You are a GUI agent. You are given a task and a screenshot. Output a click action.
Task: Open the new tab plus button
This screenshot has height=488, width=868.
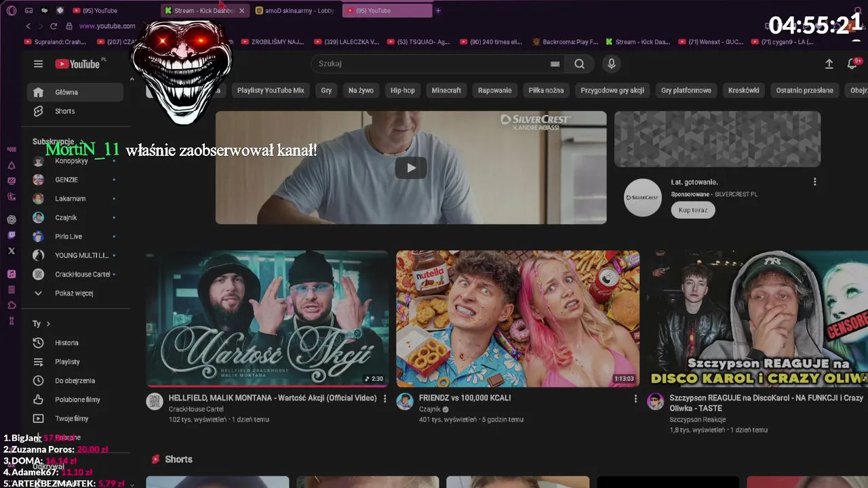(438, 10)
